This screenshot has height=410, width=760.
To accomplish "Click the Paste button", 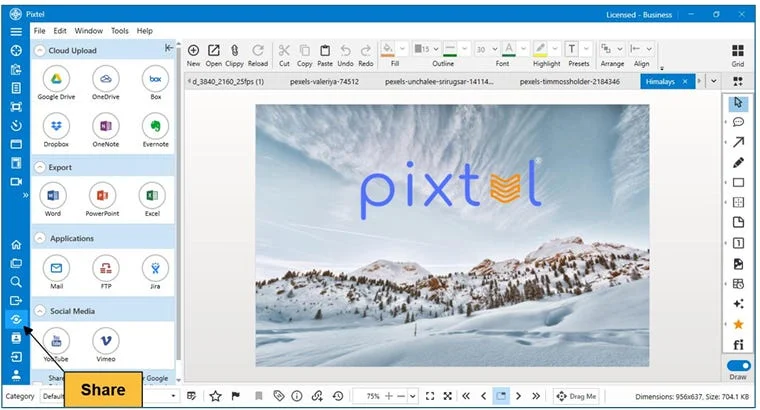I will [325, 55].
